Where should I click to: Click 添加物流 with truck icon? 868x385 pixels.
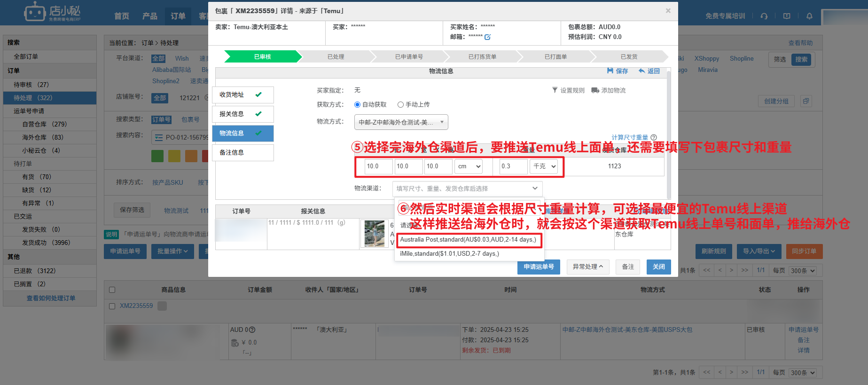(609, 90)
